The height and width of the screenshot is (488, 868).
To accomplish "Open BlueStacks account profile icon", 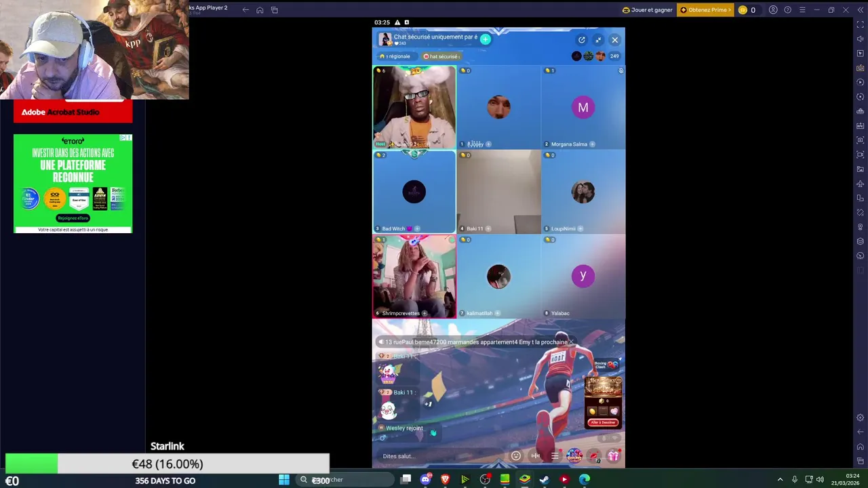I will (773, 9).
